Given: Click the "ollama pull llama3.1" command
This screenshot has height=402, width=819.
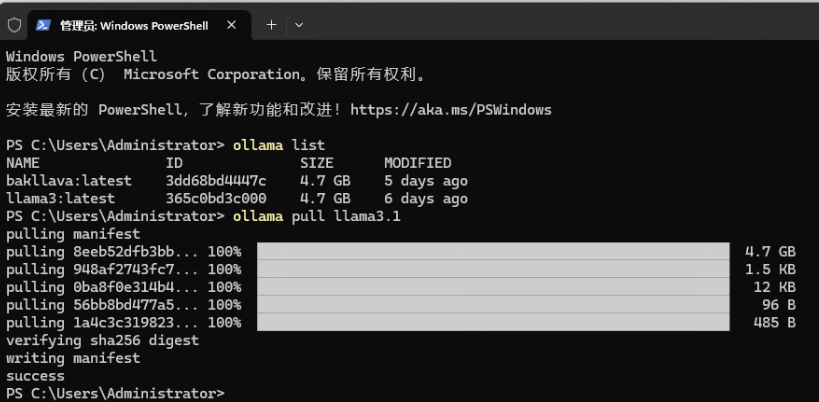Looking at the screenshot, I should point(316,216).
